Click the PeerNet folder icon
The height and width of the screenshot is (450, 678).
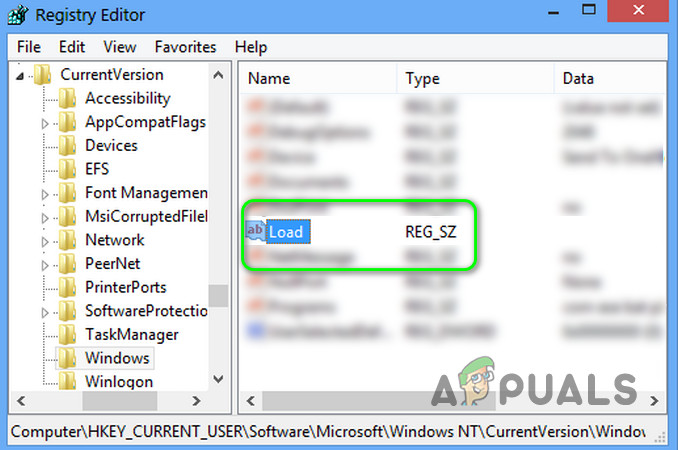pyautogui.click(x=67, y=263)
